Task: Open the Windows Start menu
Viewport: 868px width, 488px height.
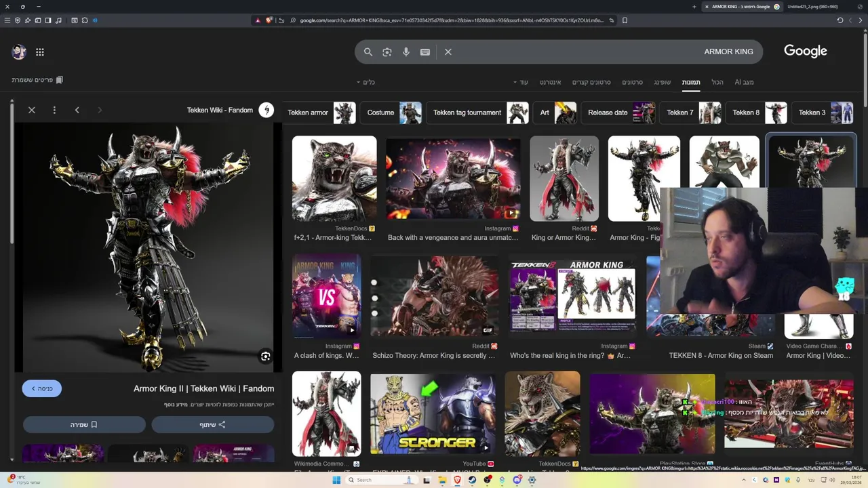Action: 336,480
